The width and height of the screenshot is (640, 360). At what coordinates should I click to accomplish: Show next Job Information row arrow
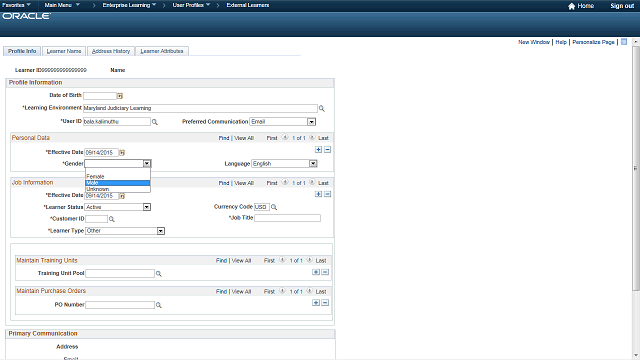tap(312, 182)
